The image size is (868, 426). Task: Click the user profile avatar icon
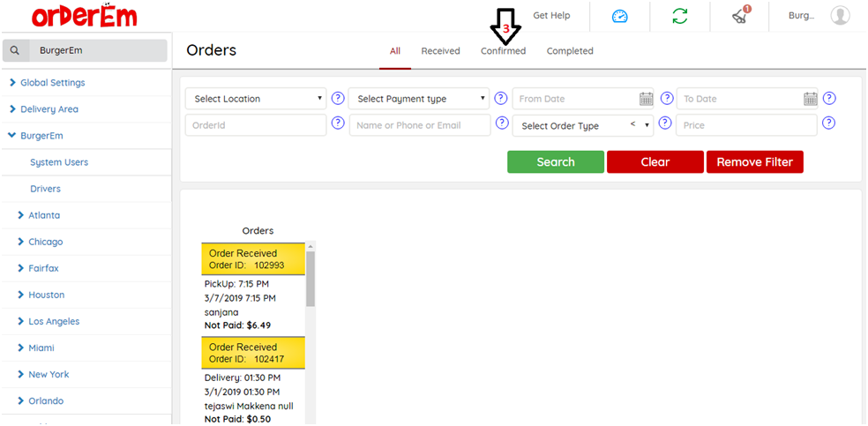pos(840,16)
